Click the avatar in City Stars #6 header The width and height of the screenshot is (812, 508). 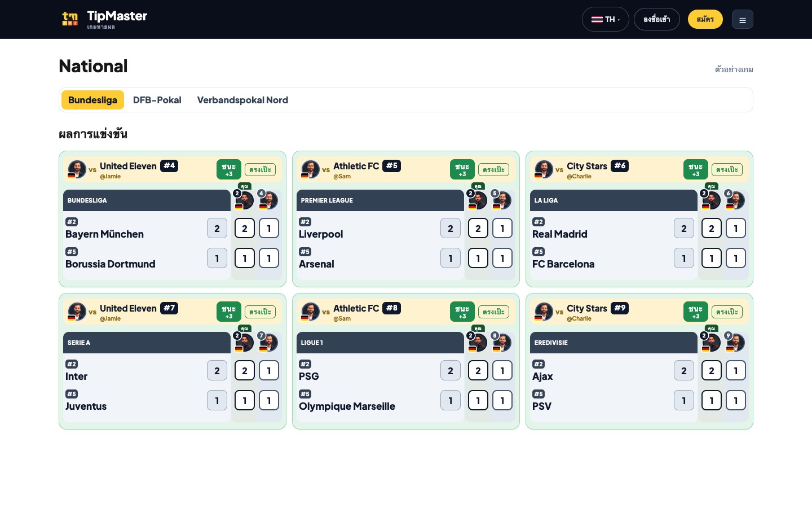(x=544, y=169)
